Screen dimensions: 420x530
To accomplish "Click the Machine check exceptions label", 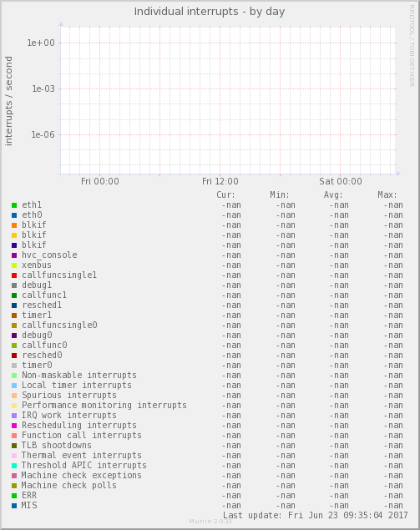I will [x=82, y=475].
